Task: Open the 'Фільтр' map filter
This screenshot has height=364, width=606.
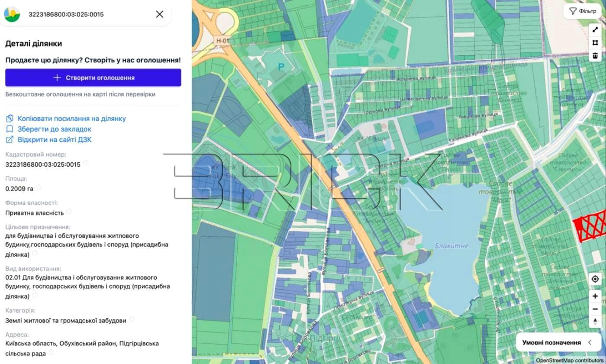Action: tap(582, 11)
